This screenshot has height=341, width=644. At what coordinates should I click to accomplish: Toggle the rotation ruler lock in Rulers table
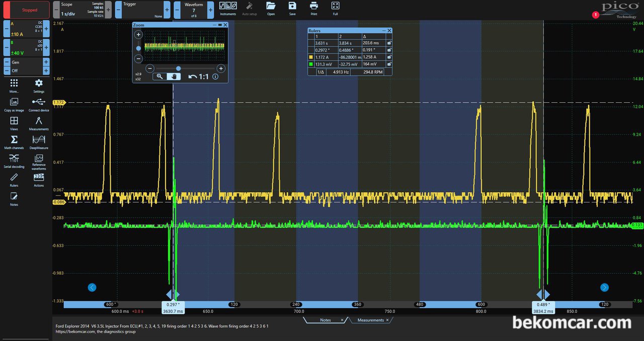[x=388, y=50]
